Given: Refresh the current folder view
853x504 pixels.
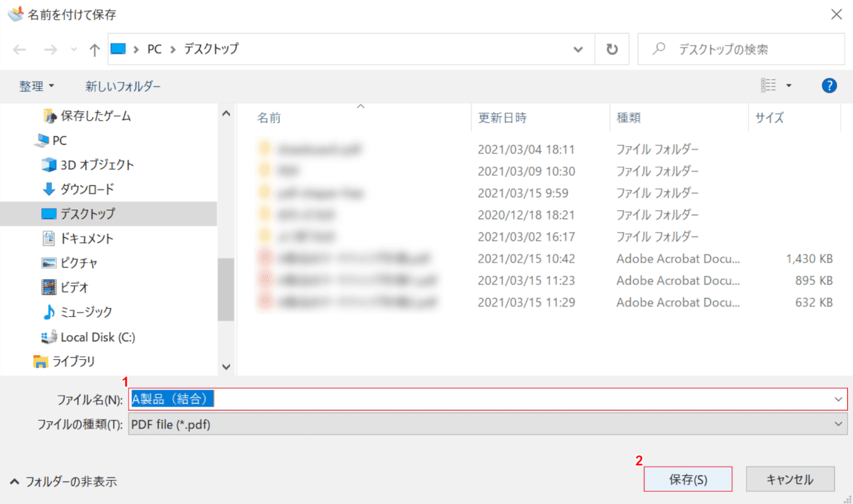Looking at the screenshot, I should coord(612,49).
